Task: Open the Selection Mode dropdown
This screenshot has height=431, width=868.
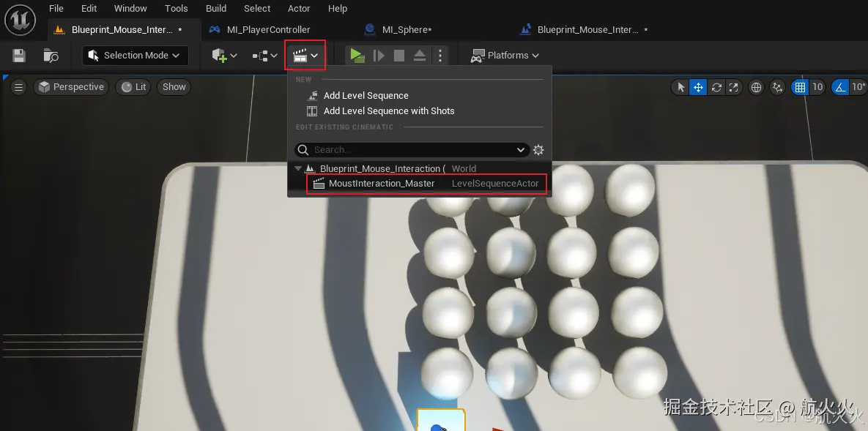Action: click(x=136, y=56)
